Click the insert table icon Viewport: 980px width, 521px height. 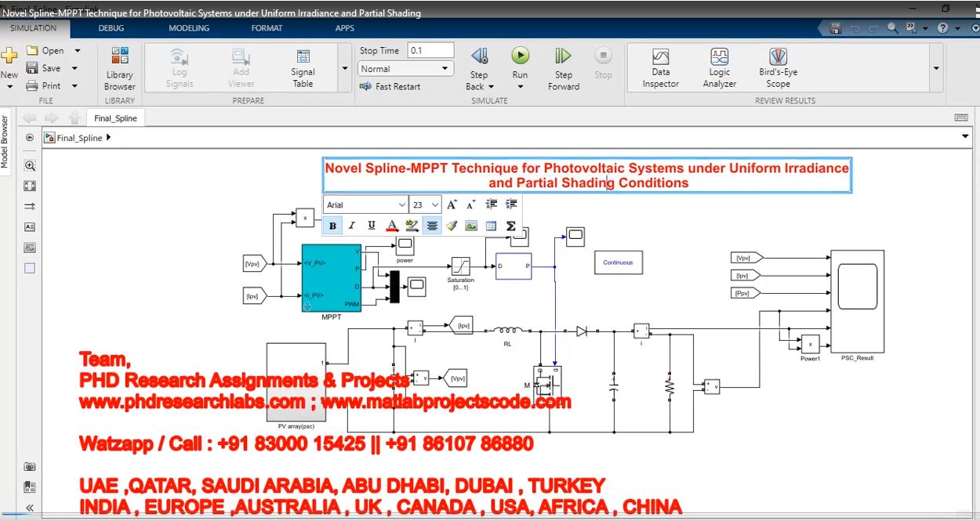click(x=492, y=226)
